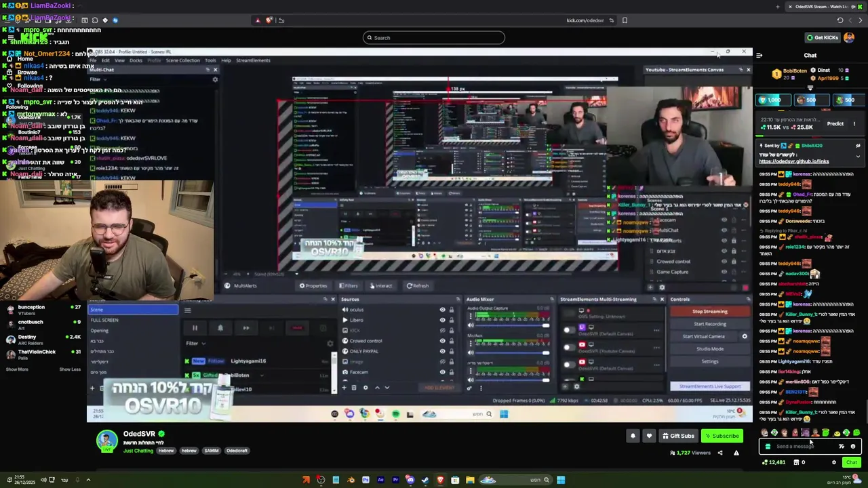The image size is (868, 488).
Task: Open the emoji picker in chat
Action: pyautogui.click(x=853, y=446)
